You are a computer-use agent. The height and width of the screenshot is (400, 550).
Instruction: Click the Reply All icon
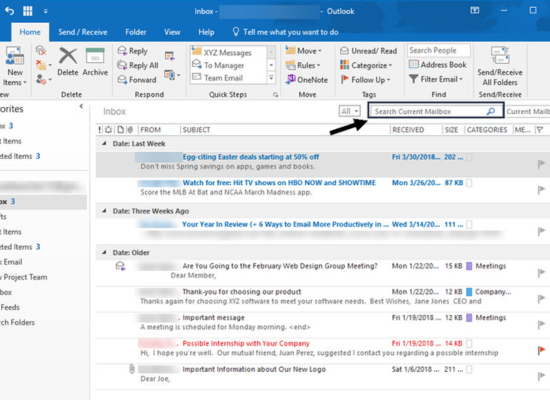point(122,65)
